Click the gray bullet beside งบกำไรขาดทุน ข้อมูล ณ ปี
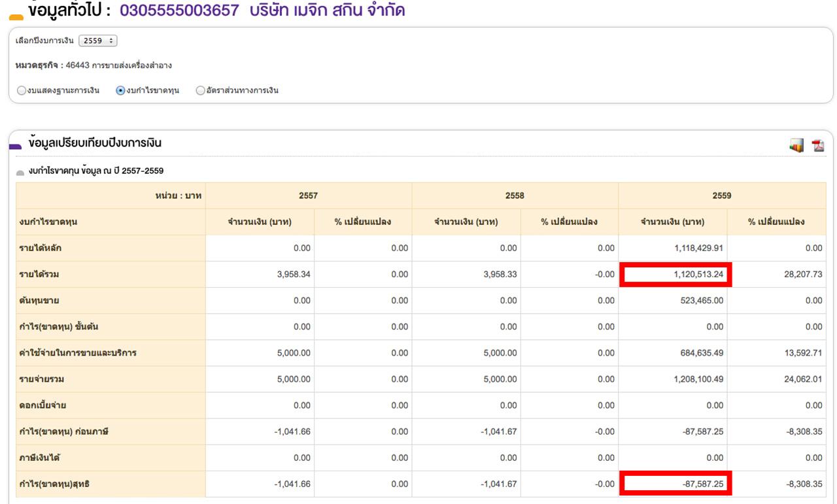This screenshot has height=504, width=837. 20,172
